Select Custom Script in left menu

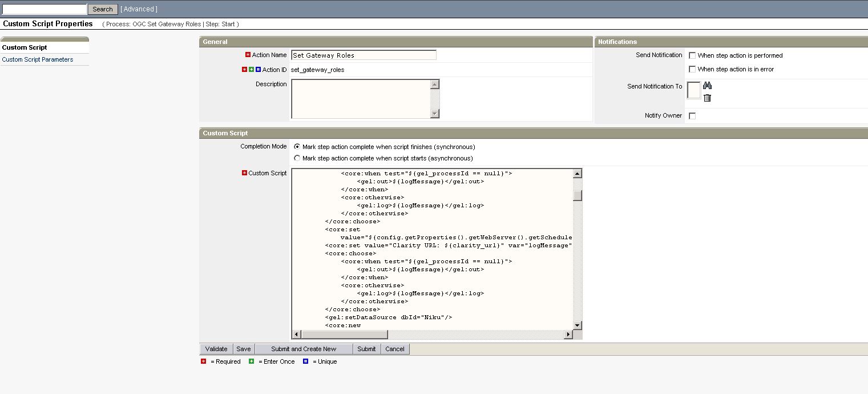pyautogui.click(x=25, y=47)
